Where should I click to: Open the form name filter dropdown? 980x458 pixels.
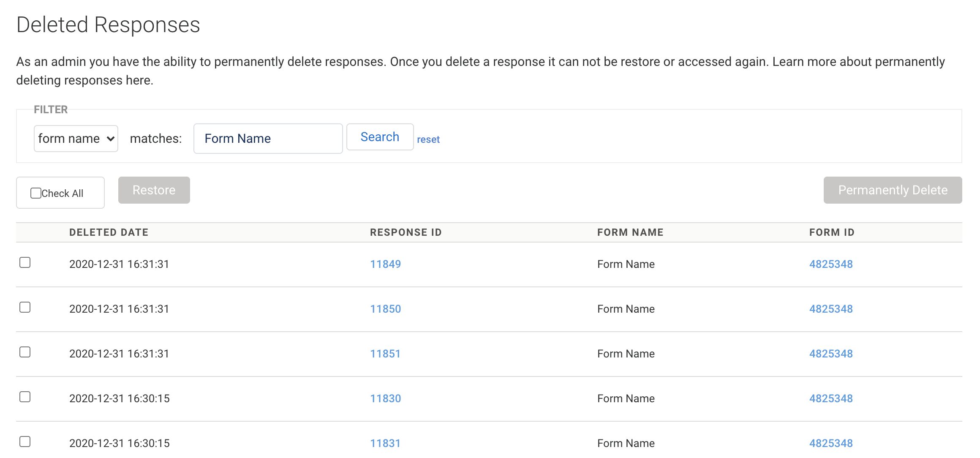click(76, 139)
